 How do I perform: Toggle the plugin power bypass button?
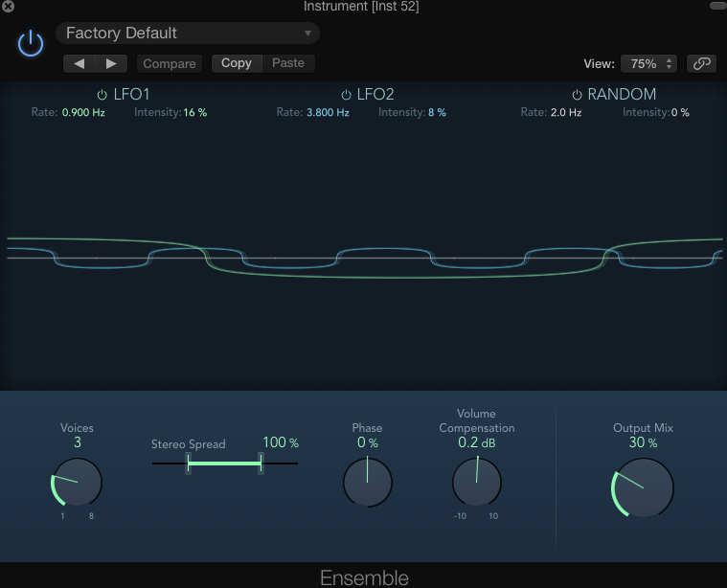coord(31,43)
